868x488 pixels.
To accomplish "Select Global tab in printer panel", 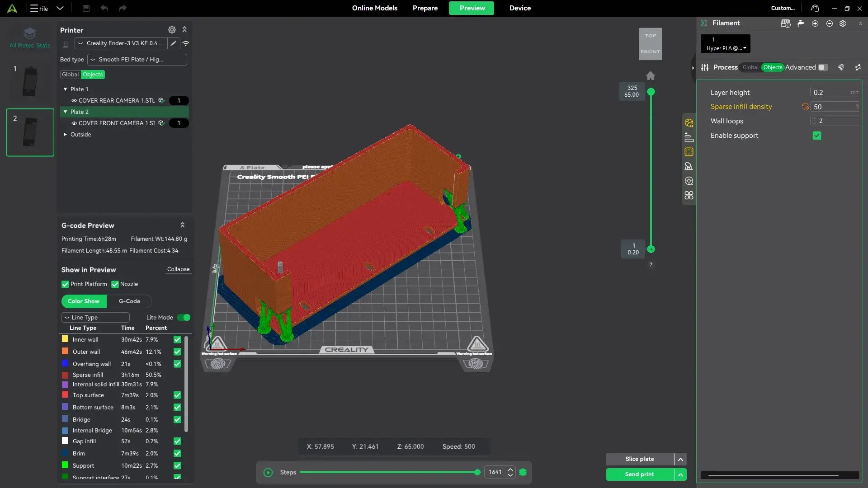I will pyautogui.click(x=70, y=75).
